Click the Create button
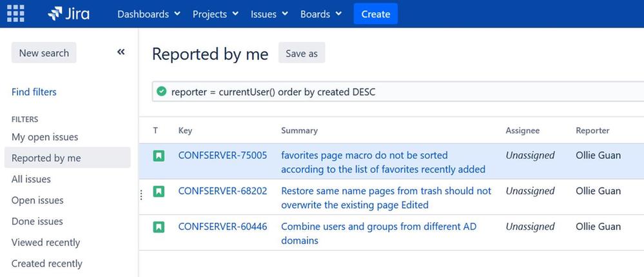 375,14
